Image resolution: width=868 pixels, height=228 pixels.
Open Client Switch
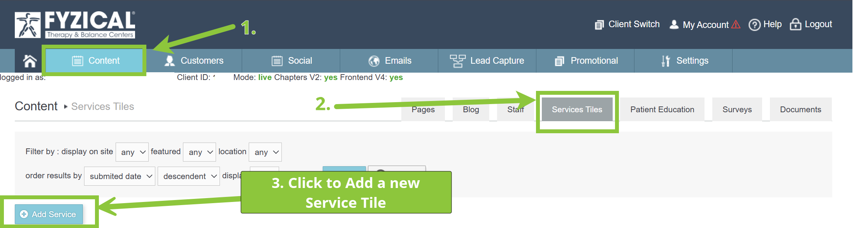coord(627,24)
